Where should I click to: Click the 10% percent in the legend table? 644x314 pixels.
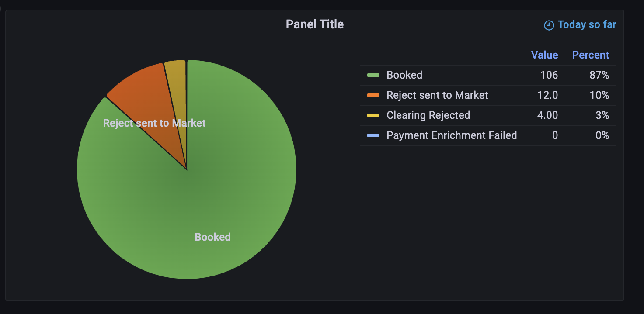point(599,95)
